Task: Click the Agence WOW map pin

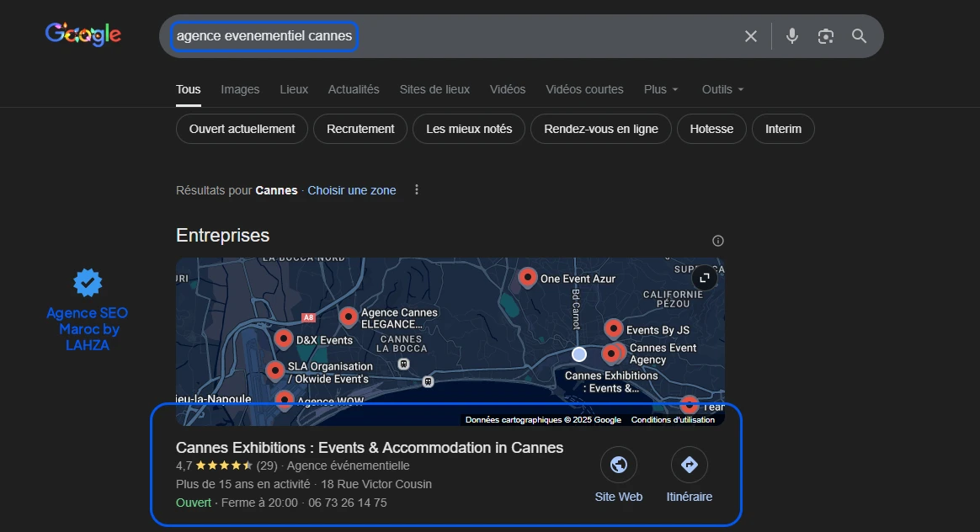Action: (x=285, y=399)
